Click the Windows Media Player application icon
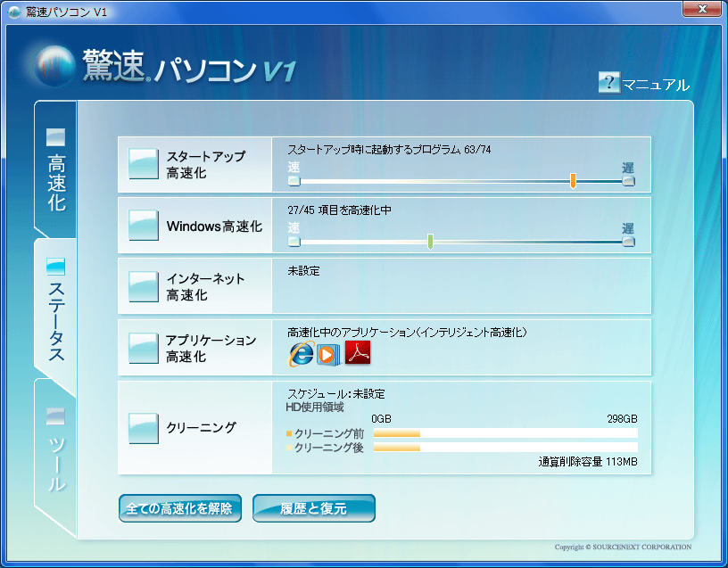 click(328, 355)
